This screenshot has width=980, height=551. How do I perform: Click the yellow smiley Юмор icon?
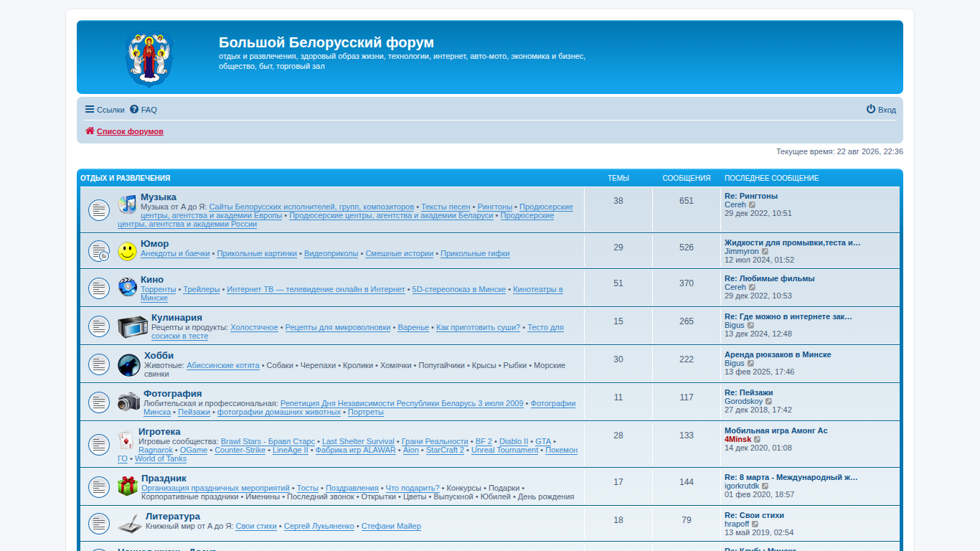pyautogui.click(x=128, y=251)
